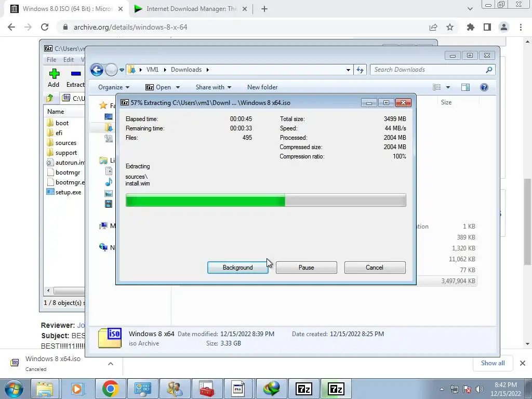Bookmark this page with star icon
This screenshot has width=532, height=399.
[450, 27]
